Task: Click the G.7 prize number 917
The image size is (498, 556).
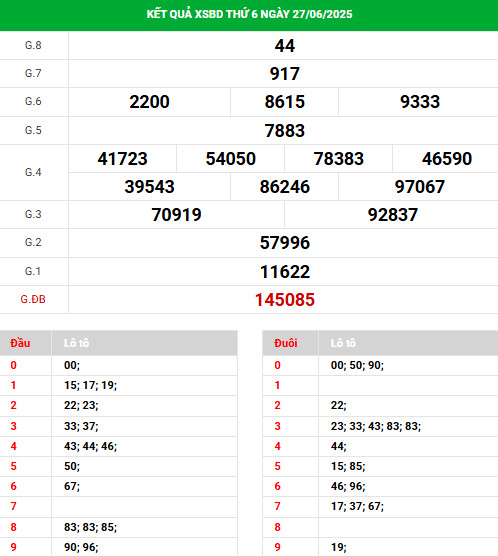Action: tap(284, 74)
